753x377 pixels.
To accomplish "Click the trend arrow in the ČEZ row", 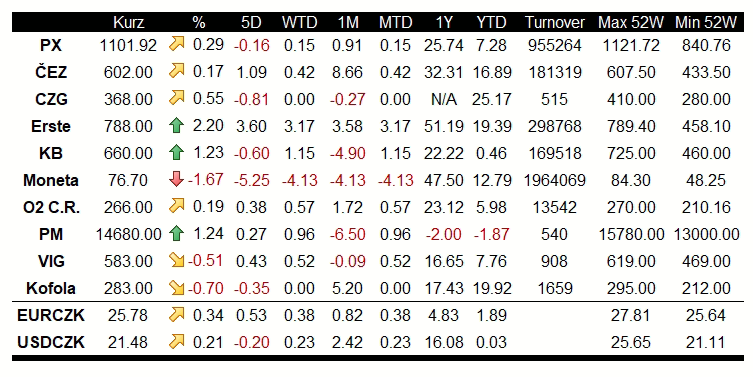I will point(177,71).
